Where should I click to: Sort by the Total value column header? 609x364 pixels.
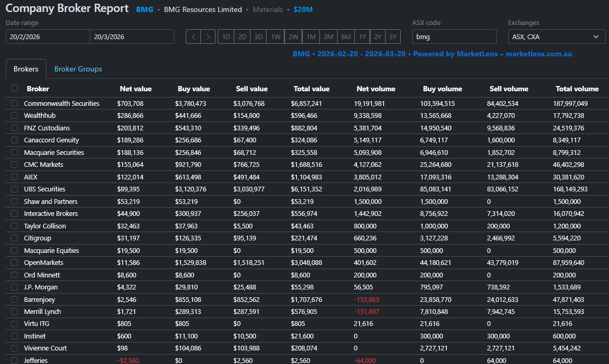point(312,89)
